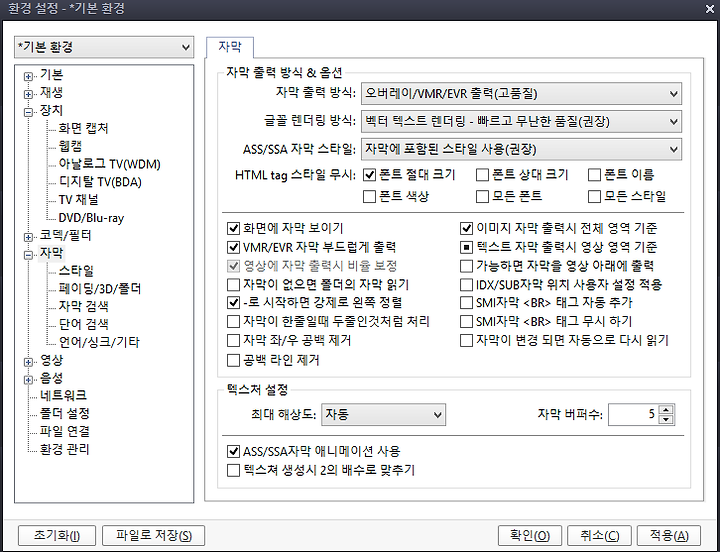The image size is (720, 552).
Task: Open ASS/SSA 자막 스타일 dropdown
Action: point(521,149)
